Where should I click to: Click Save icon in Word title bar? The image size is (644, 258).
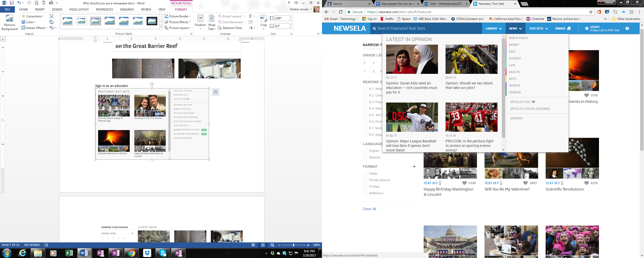(x=12, y=3)
